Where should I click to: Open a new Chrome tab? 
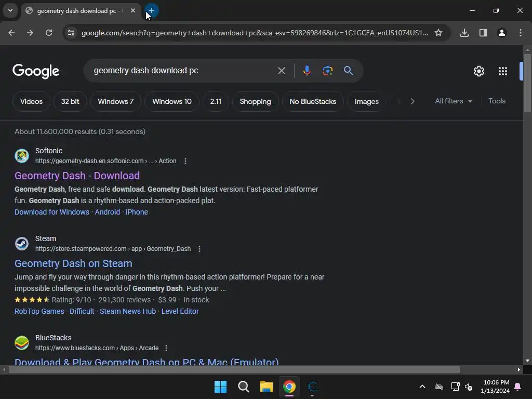click(x=152, y=10)
